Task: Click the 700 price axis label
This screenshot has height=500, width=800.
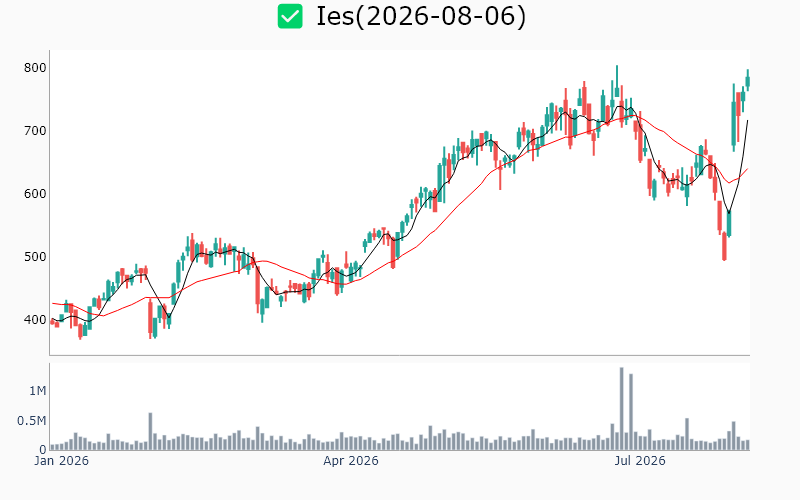Action: (x=35, y=131)
